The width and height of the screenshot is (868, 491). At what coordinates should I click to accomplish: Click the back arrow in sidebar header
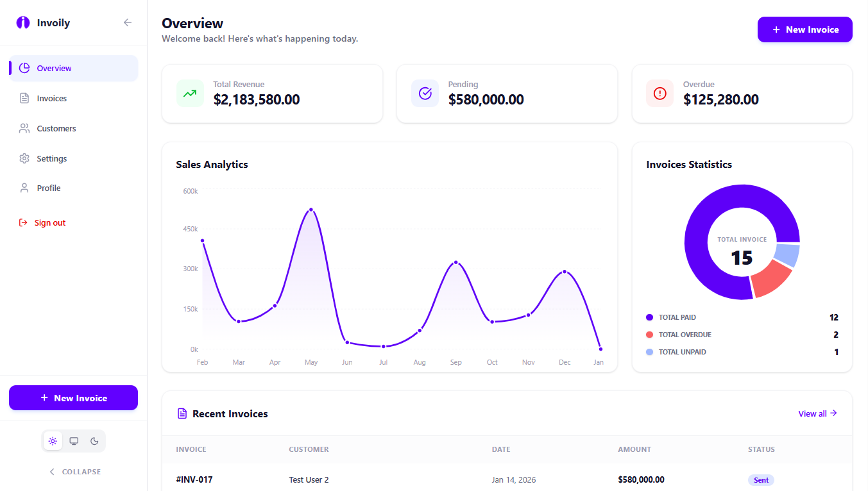tap(128, 22)
